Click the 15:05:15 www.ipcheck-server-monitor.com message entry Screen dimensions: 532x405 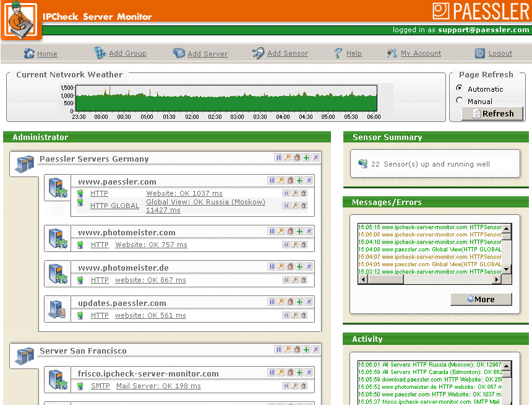coord(429,227)
